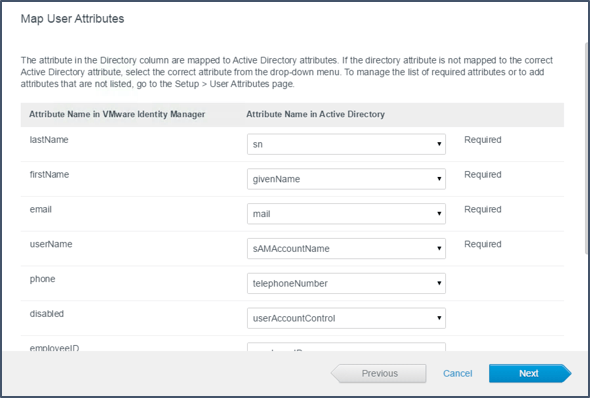Viewport: 590px width, 398px height.
Task: Open the lastName attribute dropdown showing sn
Action: pyautogui.click(x=346, y=144)
